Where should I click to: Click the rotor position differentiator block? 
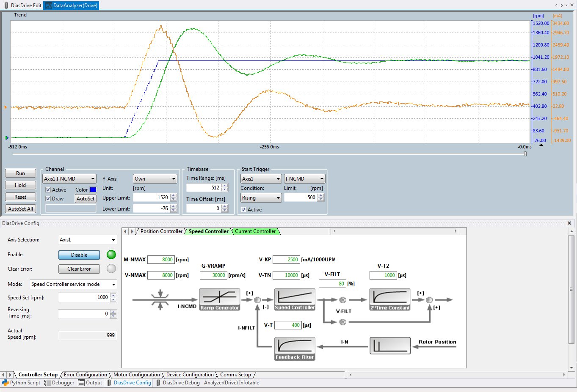(x=390, y=345)
